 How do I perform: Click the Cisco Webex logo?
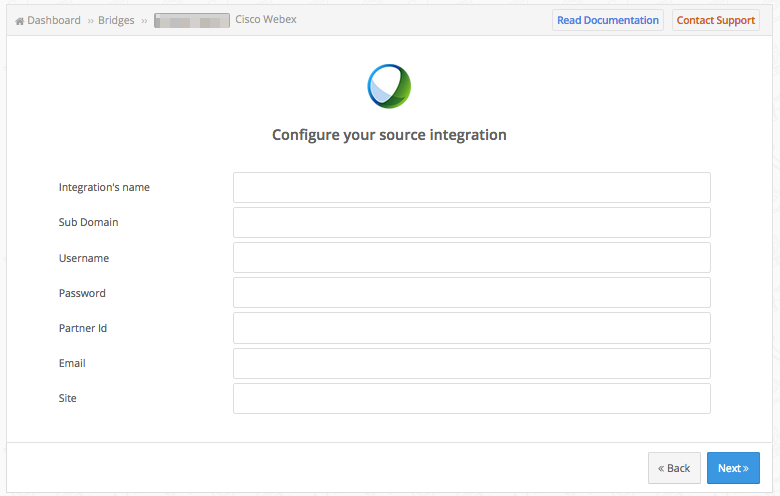point(389,86)
